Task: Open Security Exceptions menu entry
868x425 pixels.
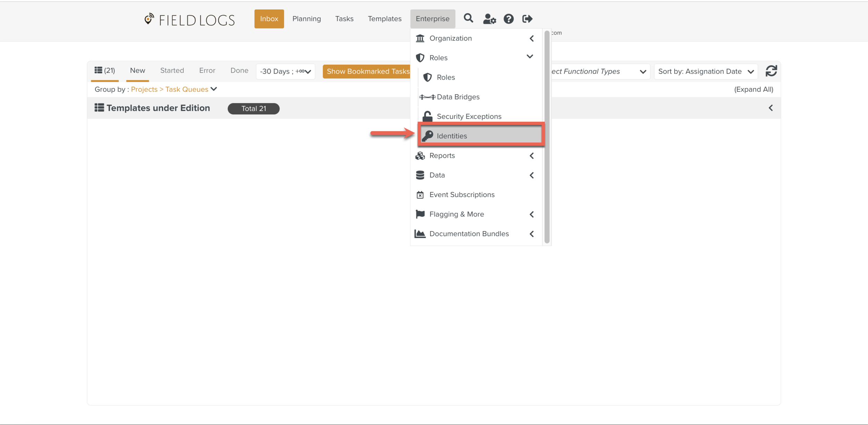Action: 469,116
